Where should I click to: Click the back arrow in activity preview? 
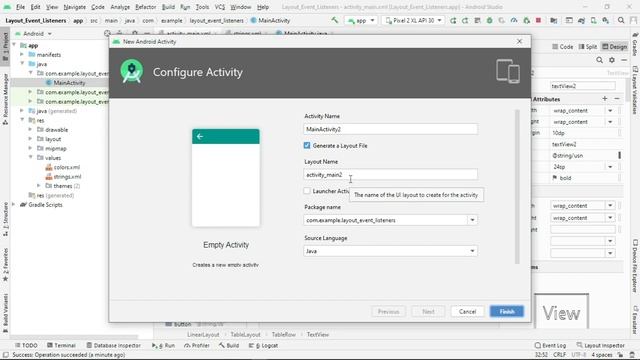pos(200,136)
